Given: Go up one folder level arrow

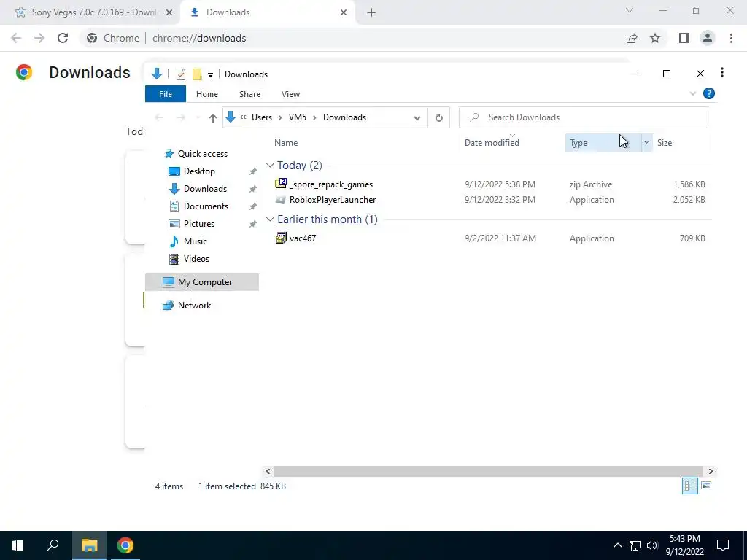Looking at the screenshot, I should coord(213,117).
